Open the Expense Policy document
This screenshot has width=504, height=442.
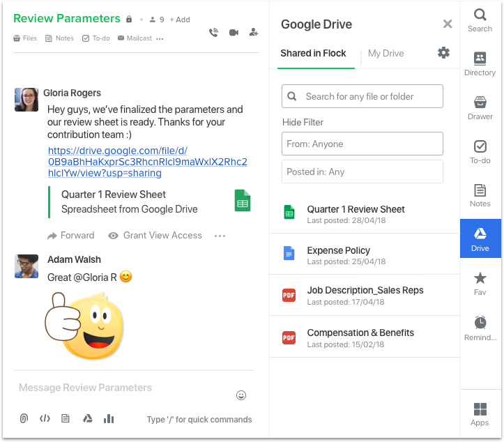(365, 255)
